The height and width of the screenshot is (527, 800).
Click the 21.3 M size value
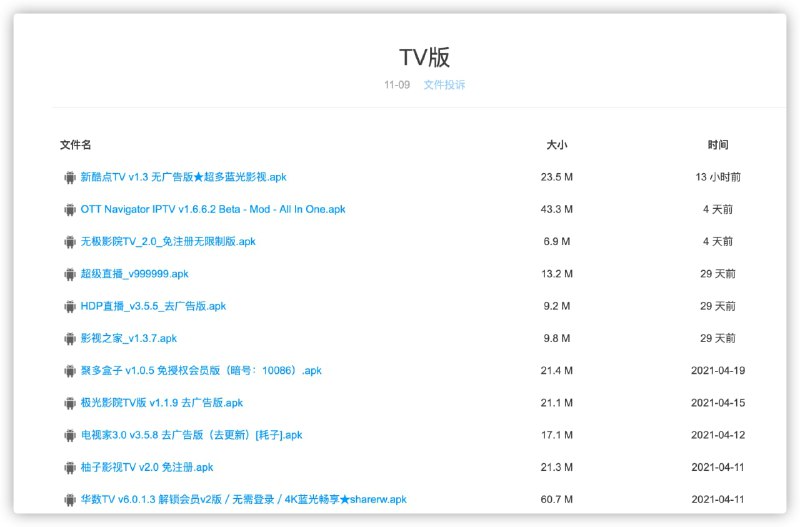(x=557, y=467)
